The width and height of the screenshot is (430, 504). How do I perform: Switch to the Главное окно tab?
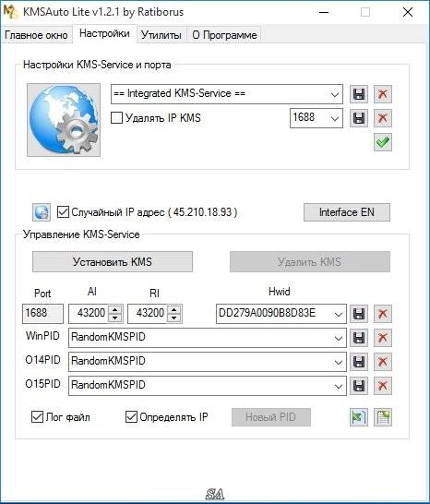36,35
